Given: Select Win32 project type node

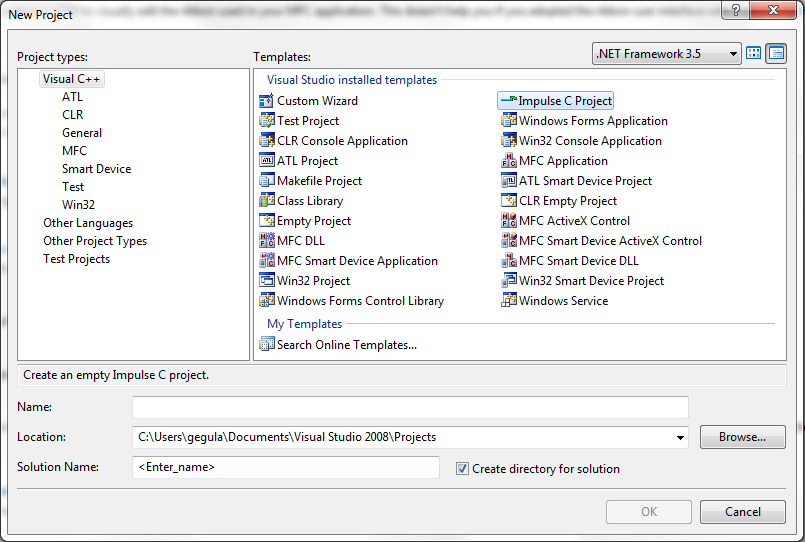Looking at the screenshot, I should click(79, 205).
